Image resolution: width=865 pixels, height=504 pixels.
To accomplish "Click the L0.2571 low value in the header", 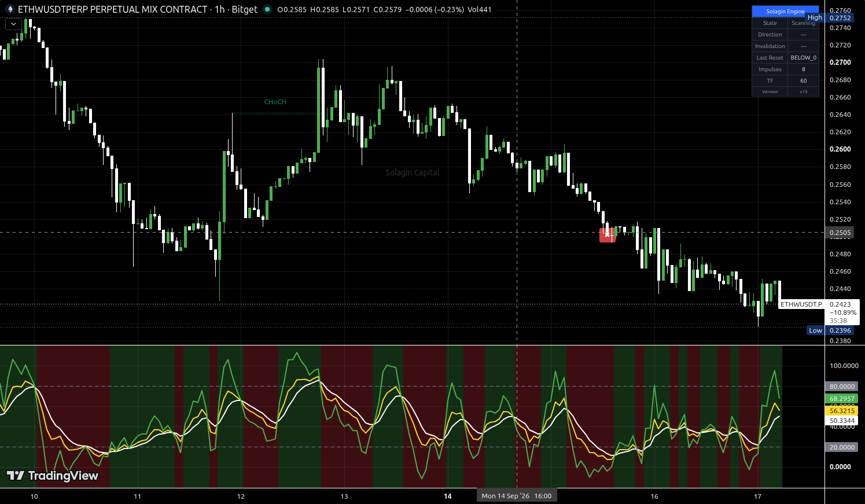I will 356,9.
